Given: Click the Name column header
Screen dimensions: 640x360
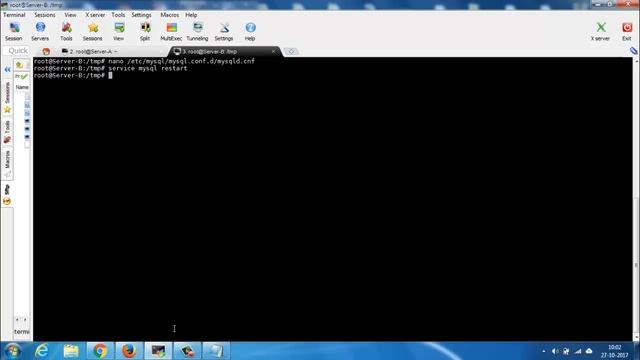Looking at the screenshot, I should [x=22, y=87].
